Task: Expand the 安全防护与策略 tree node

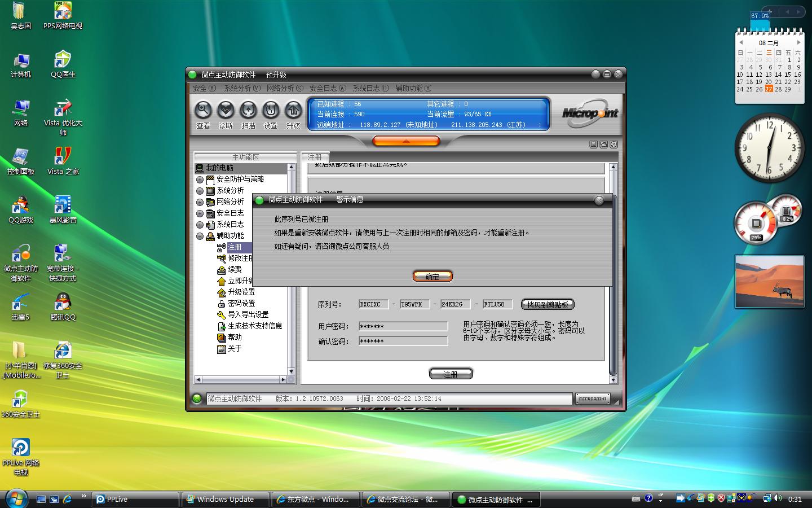Action: (200, 179)
